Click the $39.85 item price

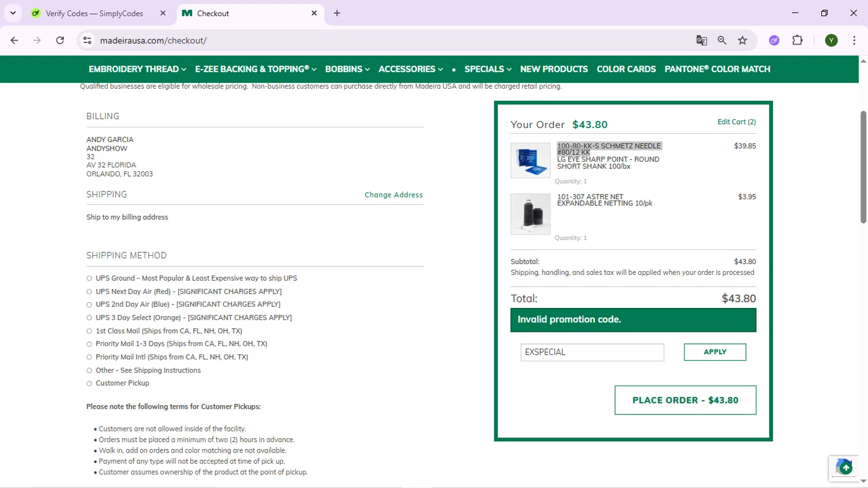point(745,146)
